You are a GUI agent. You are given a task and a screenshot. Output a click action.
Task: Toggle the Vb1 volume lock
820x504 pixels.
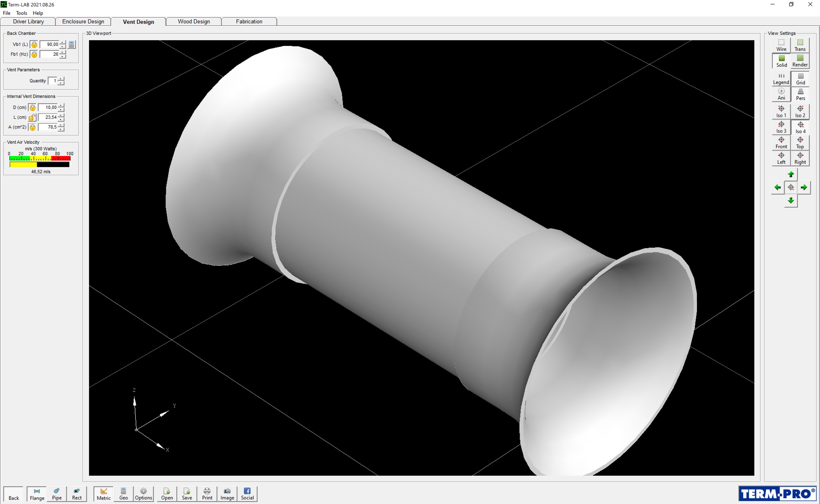(x=34, y=44)
